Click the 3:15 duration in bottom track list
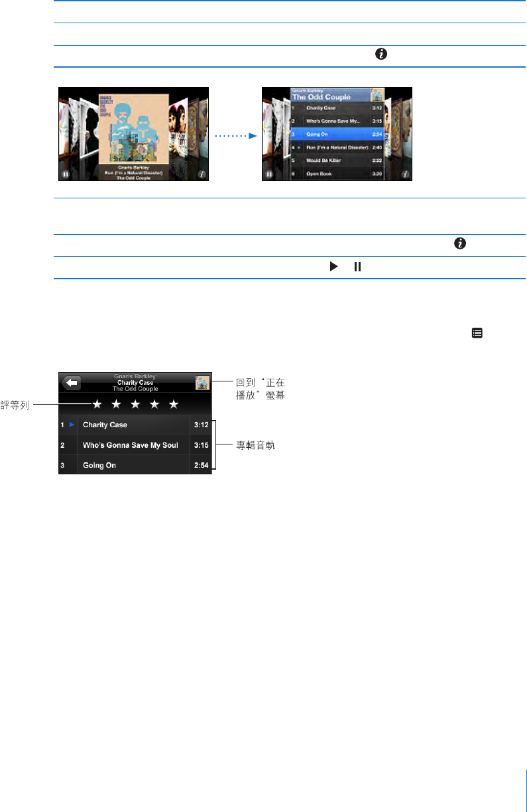The height and width of the screenshot is (812, 527). pos(200,445)
